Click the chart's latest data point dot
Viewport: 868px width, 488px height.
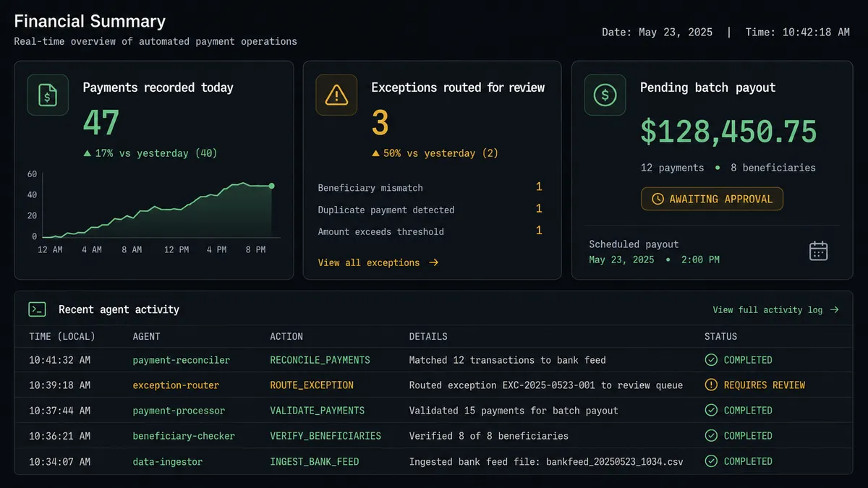(x=271, y=186)
